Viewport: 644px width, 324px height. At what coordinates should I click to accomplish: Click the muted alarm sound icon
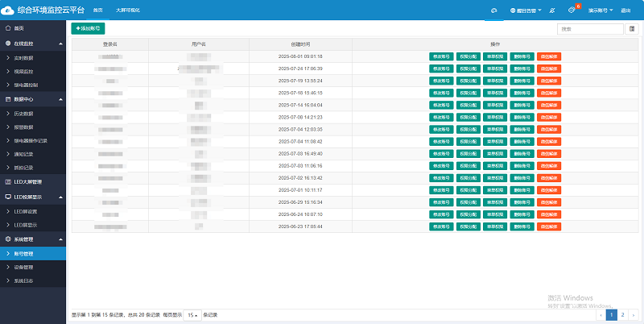[x=553, y=10]
